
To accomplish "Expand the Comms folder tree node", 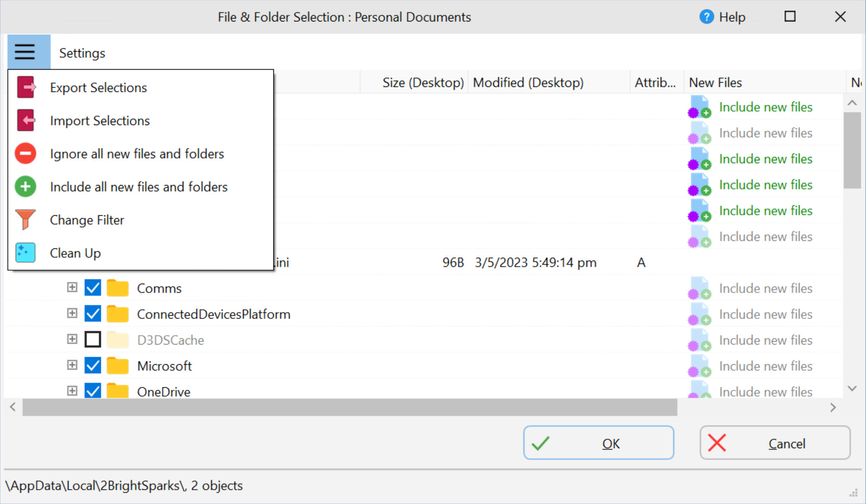I will tap(71, 287).
